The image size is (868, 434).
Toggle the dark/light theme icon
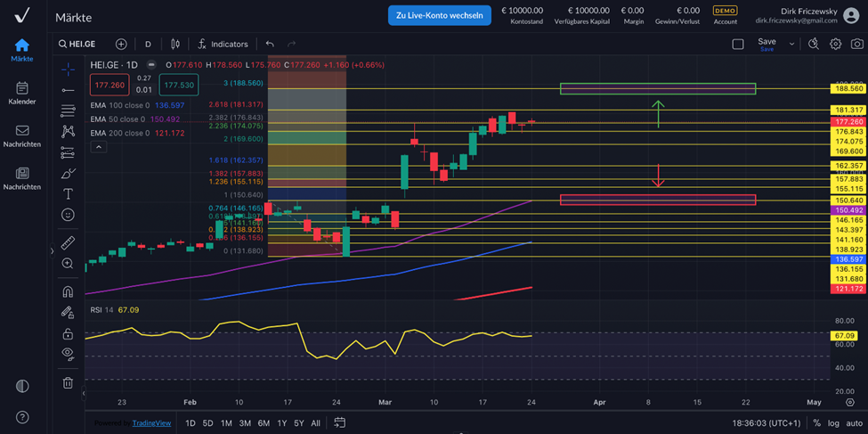22,386
